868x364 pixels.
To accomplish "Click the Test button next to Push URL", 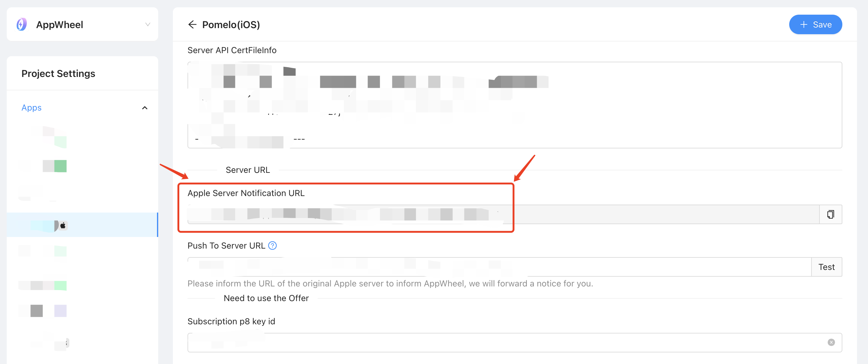I will pyautogui.click(x=827, y=267).
